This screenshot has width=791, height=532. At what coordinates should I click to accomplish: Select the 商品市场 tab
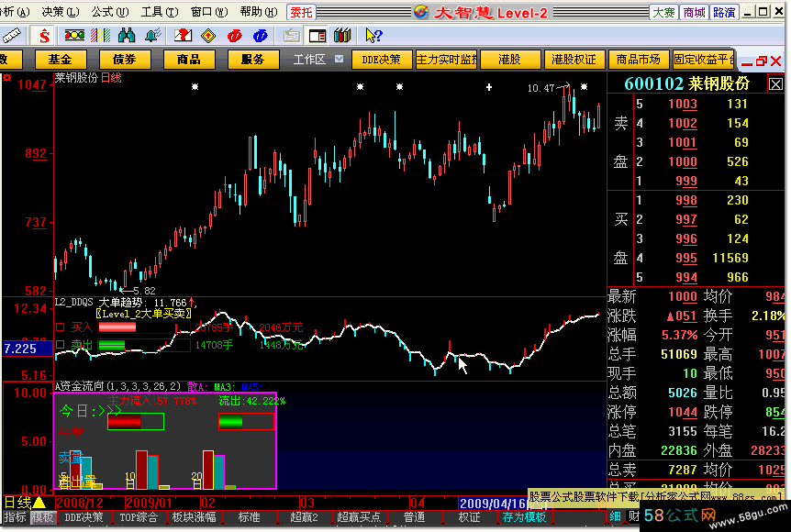click(x=639, y=60)
